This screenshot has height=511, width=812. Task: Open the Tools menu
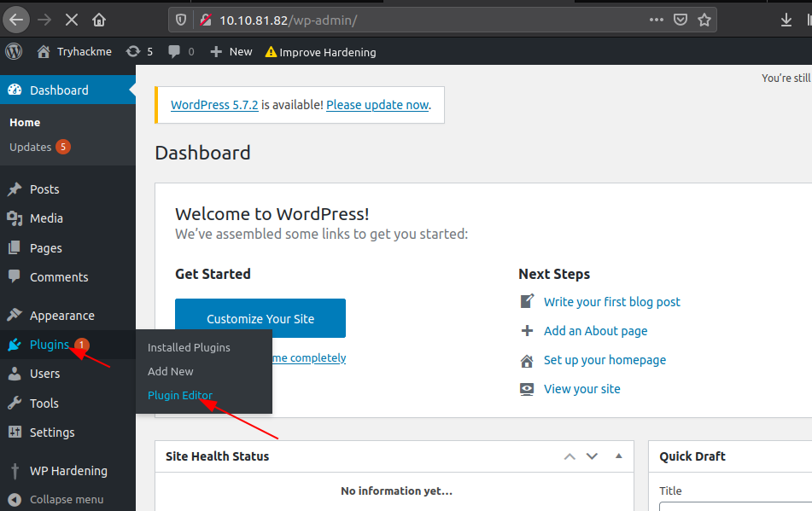pyautogui.click(x=67, y=403)
